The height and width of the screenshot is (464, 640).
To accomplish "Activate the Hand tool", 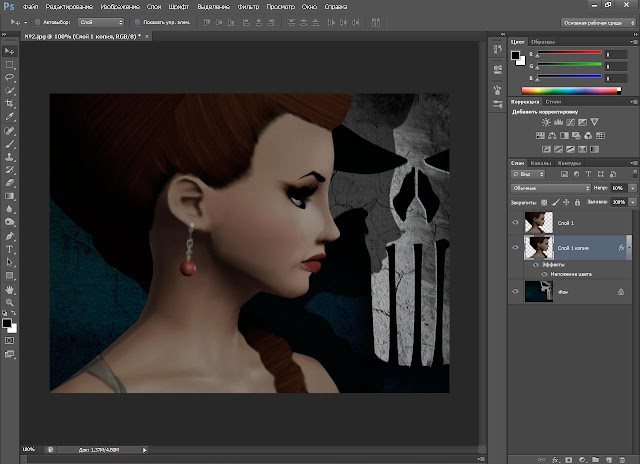I will (9, 289).
